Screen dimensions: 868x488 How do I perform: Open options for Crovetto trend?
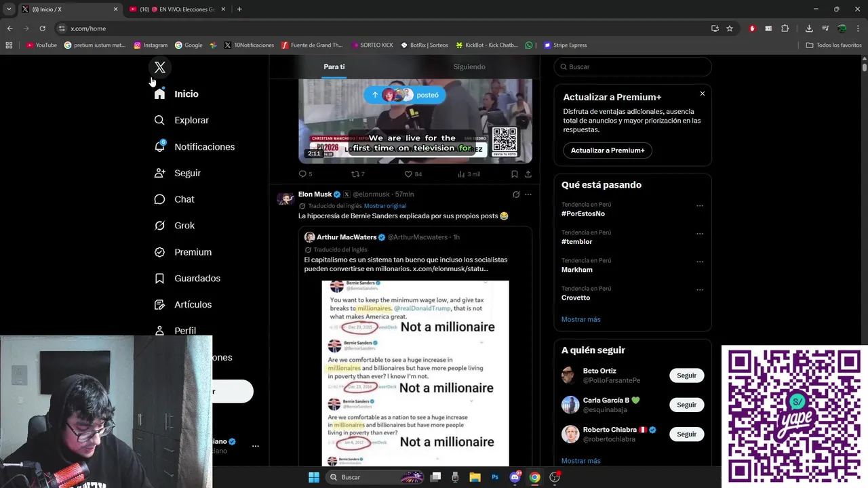tap(700, 290)
